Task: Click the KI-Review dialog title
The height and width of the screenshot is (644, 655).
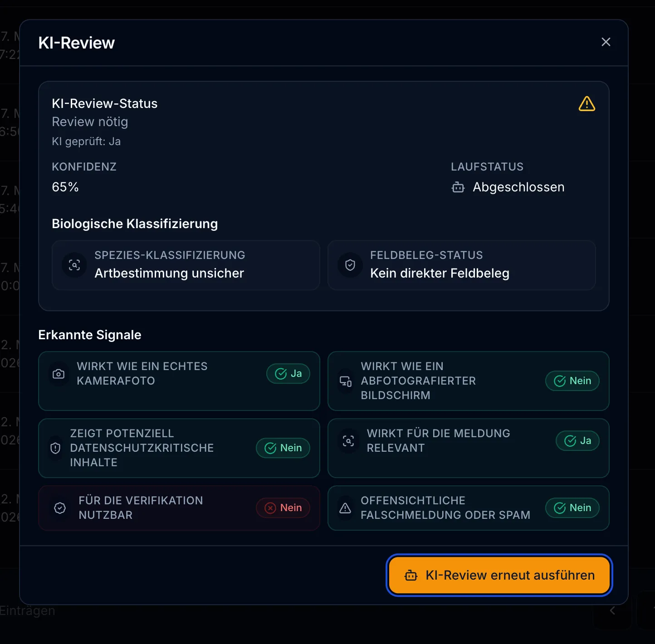Action: pyautogui.click(x=76, y=43)
